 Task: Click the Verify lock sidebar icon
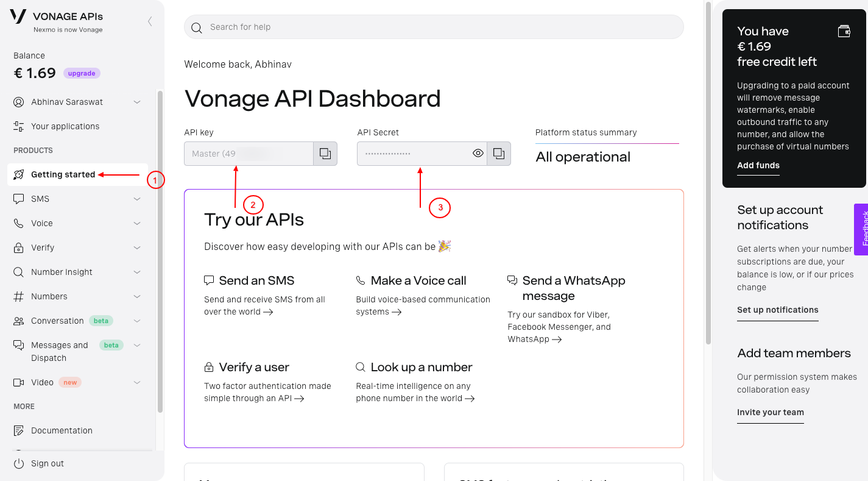coord(19,248)
